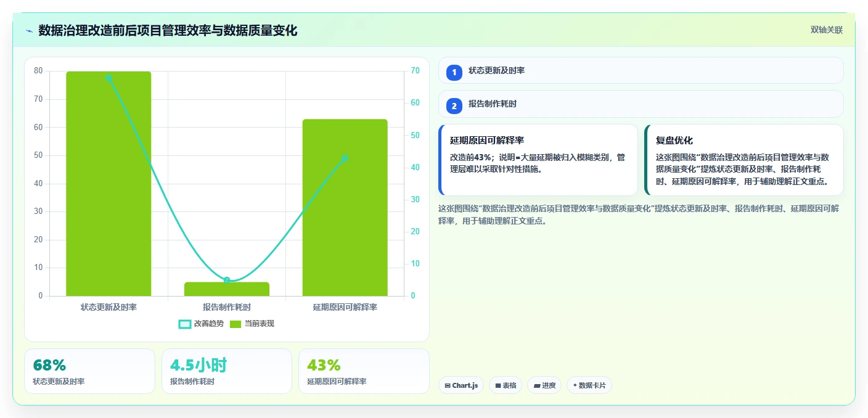Click the paragraph starting 这张图围绕 below the cards
The height and width of the screenshot is (418, 868).
coord(639,215)
